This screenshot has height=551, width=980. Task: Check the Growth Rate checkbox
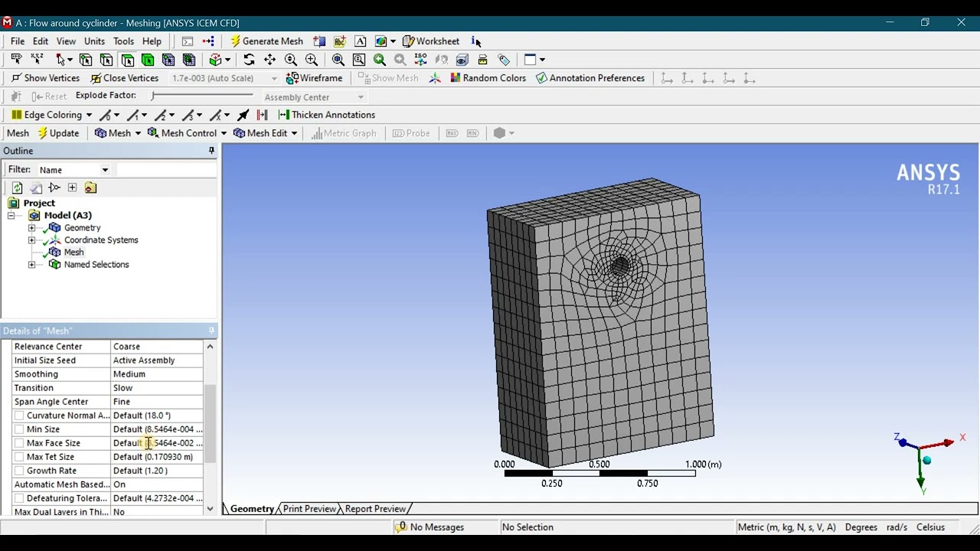click(x=19, y=471)
